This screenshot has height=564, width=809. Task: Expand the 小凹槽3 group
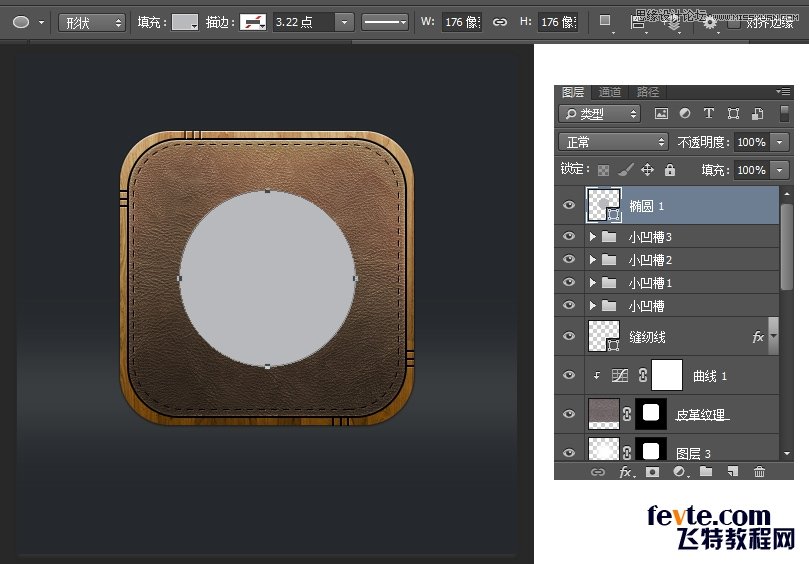pos(592,236)
